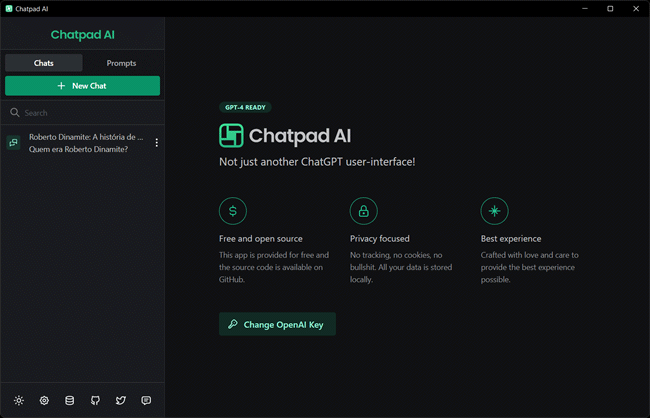Click the sparkle Best experience icon
This screenshot has height=418, width=650.
tap(494, 211)
